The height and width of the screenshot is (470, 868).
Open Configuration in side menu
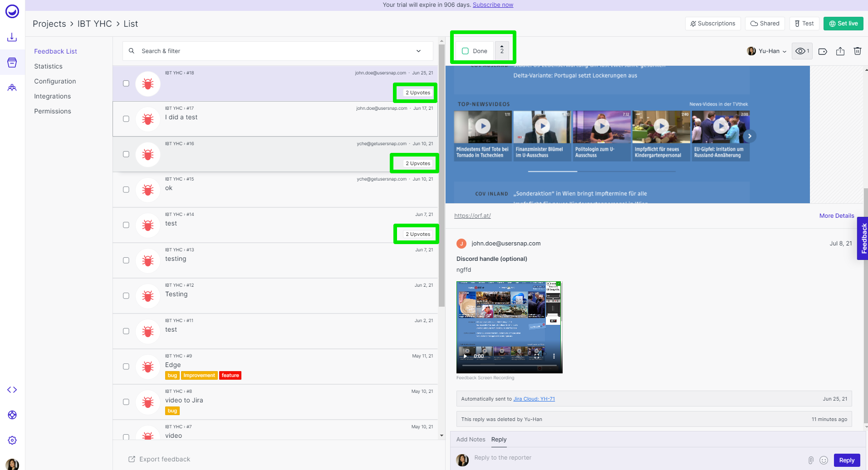click(x=55, y=81)
